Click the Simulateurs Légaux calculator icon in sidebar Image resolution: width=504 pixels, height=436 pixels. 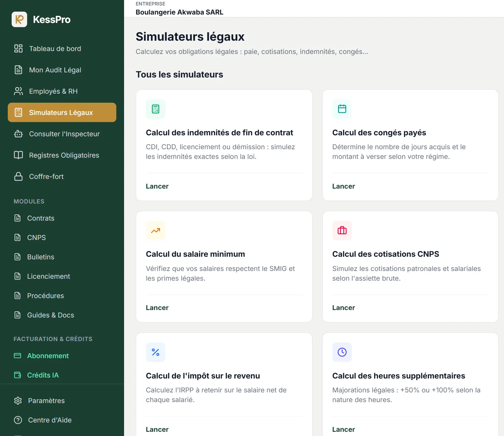point(18,112)
